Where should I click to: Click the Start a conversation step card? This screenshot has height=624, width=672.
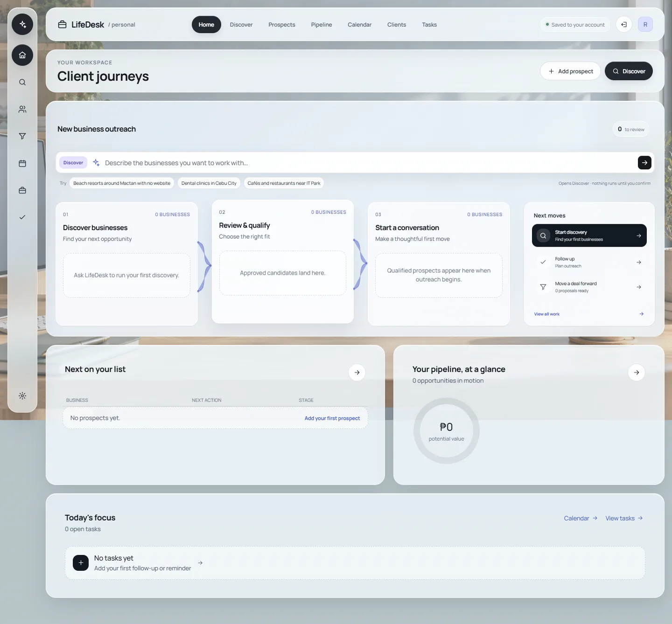pyautogui.click(x=439, y=264)
